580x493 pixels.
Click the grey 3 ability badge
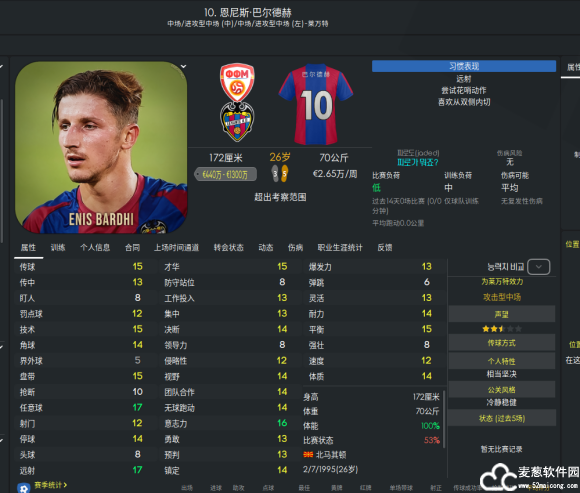click(275, 173)
